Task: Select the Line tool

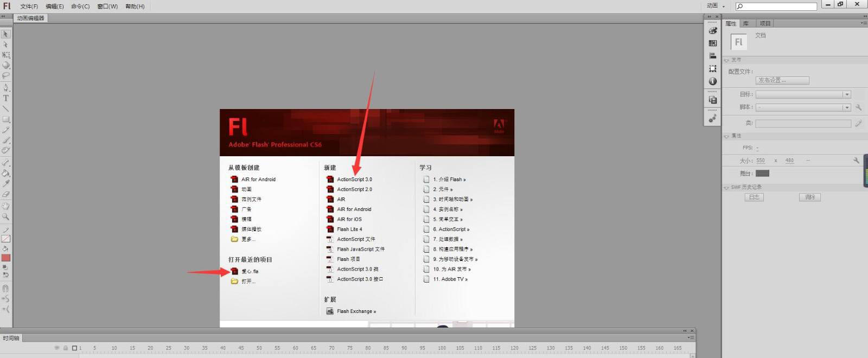Action: 5,108
